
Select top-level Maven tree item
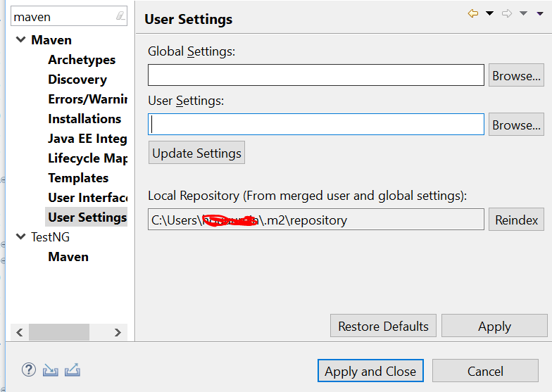51,40
